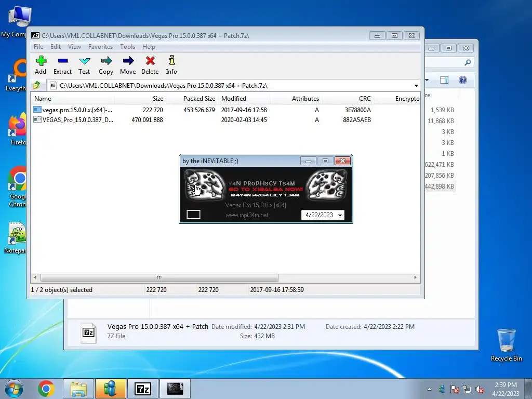Sort by the CRC column header
This screenshot has height=399, width=532.
click(348, 99)
